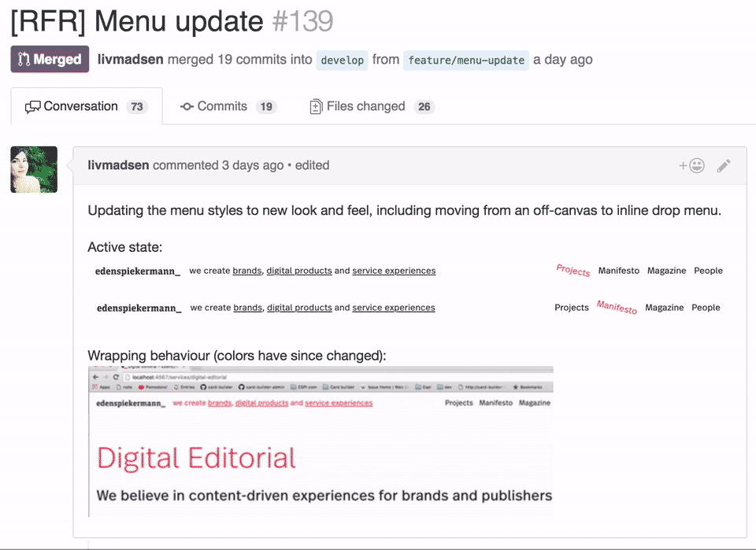Open the second active state menu image
The height and width of the screenshot is (550, 756).
pos(409,308)
